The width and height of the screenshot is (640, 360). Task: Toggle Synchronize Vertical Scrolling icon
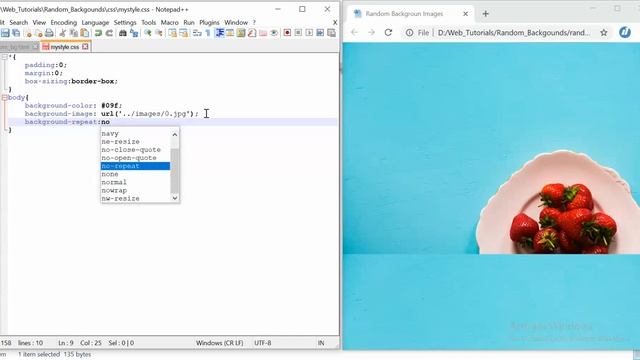click(x=173, y=33)
